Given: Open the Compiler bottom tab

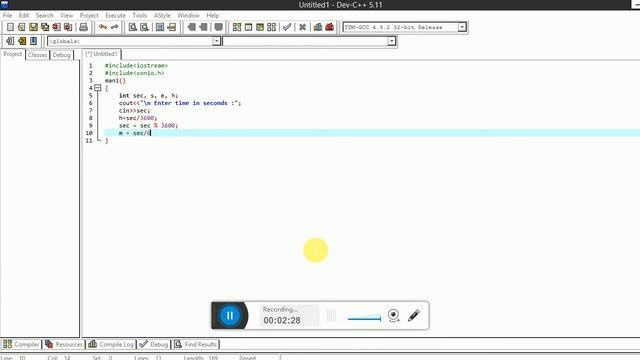Looking at the screenshot, I should (21, 344).
